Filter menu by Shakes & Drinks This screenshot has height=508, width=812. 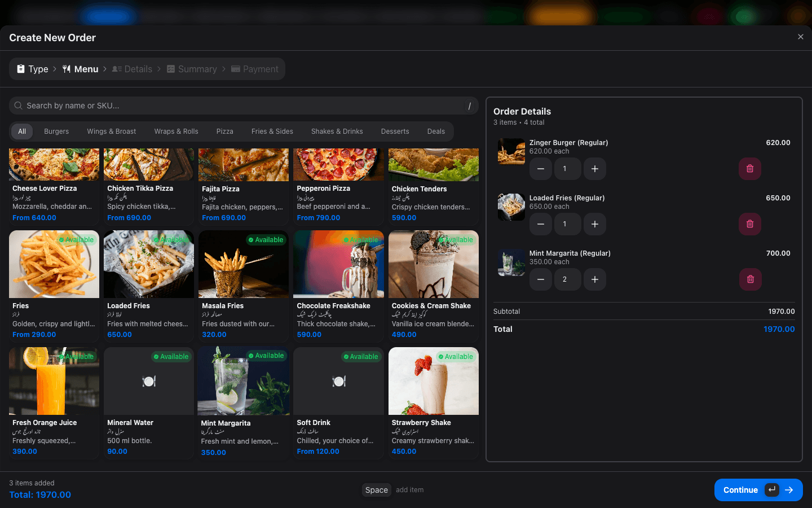(337, 132)
